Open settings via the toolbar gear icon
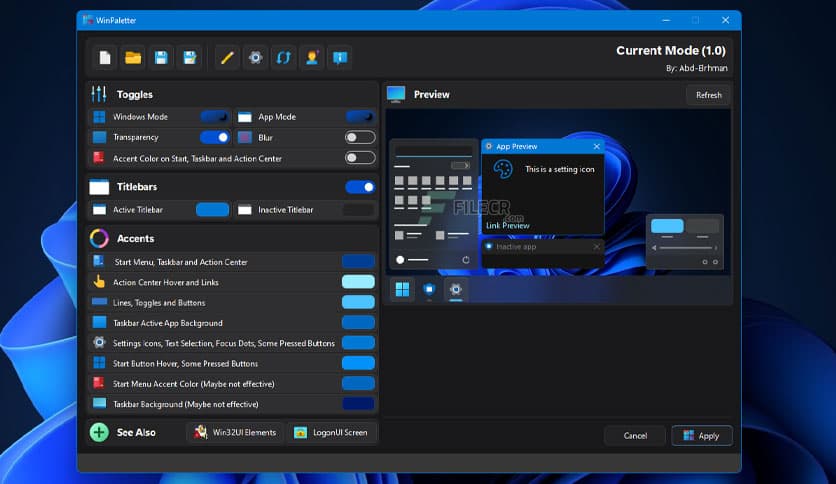This screenshot has height=484, width=836. click(x=255, y=58)
